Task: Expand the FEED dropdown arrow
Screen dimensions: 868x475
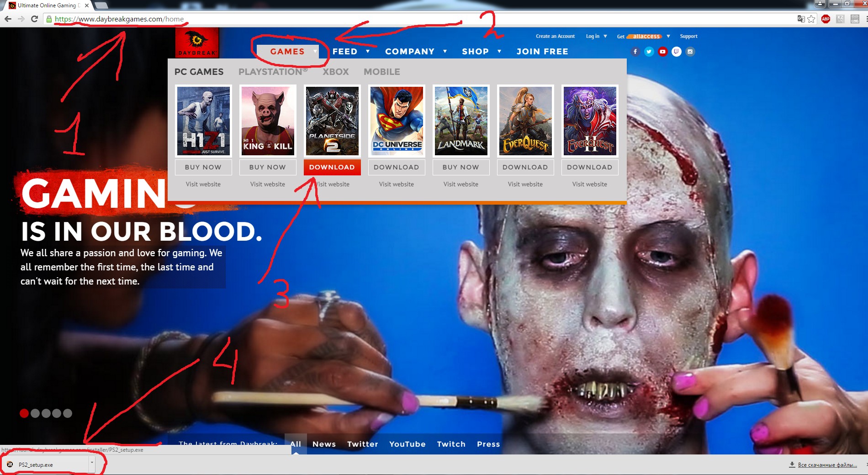Action: click(368, 52)
